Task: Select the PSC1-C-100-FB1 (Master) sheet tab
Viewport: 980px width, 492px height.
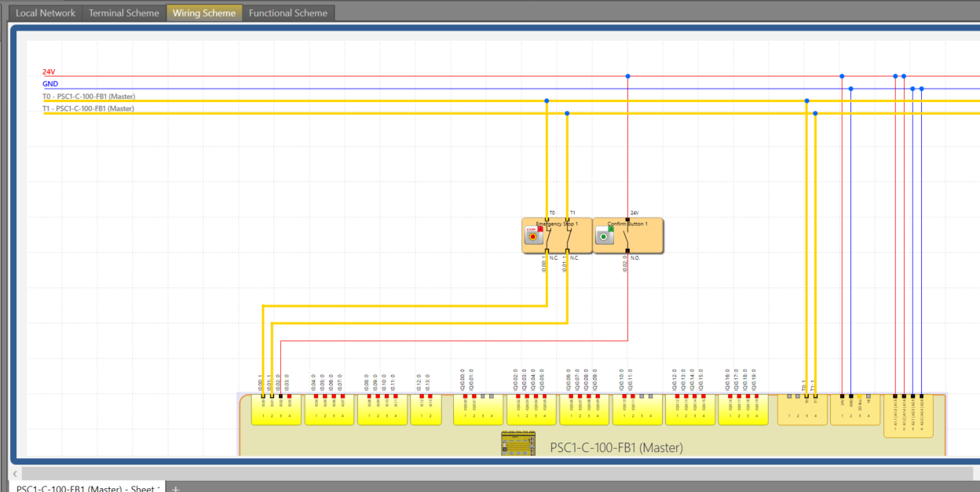Action: coord(86,488)
